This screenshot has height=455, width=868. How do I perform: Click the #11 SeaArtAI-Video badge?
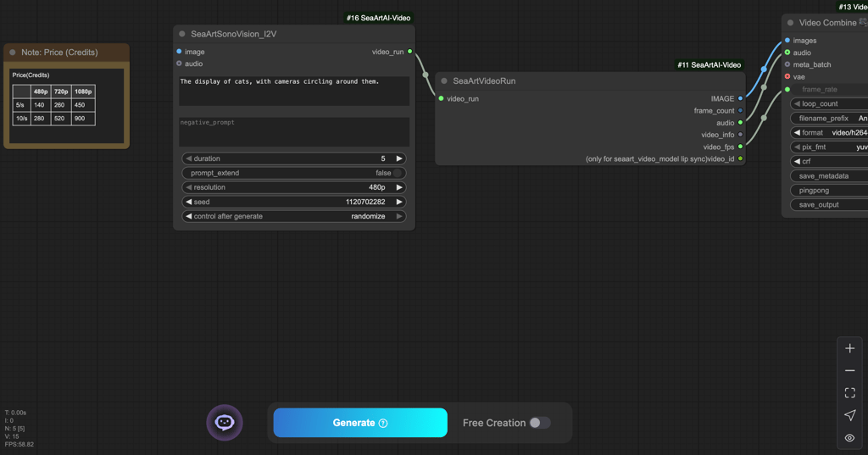709,64
